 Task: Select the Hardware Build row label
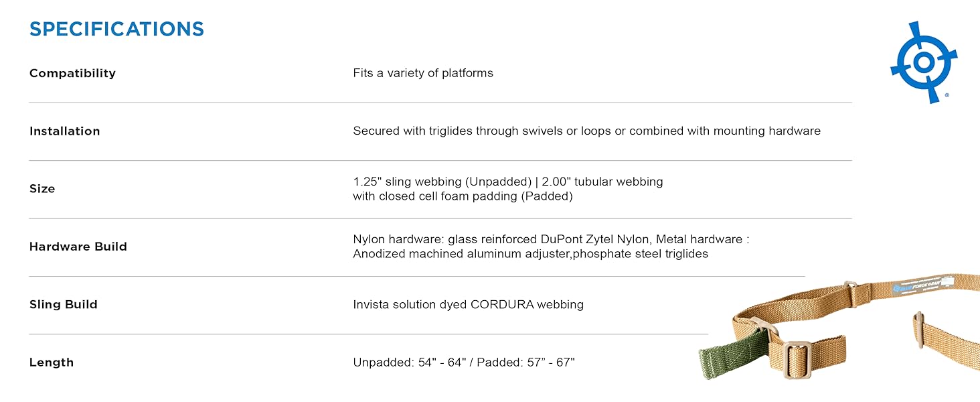pyautogui.click(x=78, y=247)
